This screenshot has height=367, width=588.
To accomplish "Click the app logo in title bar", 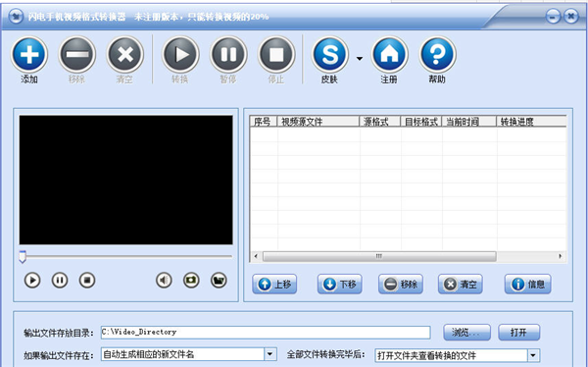I will click(x=16, y=17).
